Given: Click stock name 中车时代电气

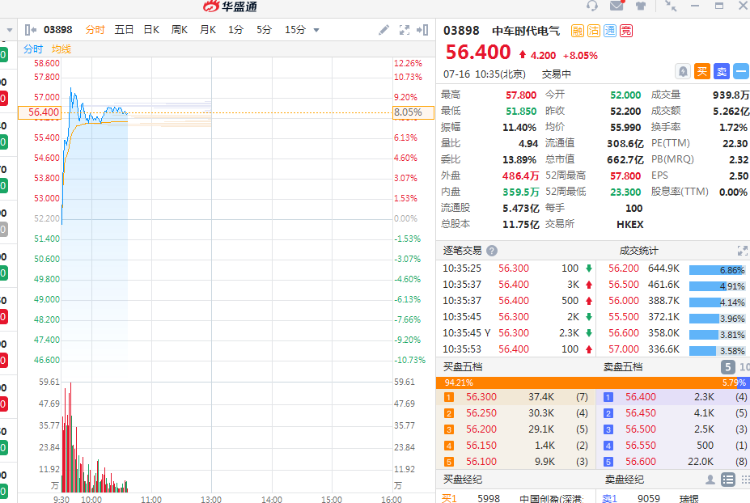Looking at the screenshot, I should click(x=526, y=31).
